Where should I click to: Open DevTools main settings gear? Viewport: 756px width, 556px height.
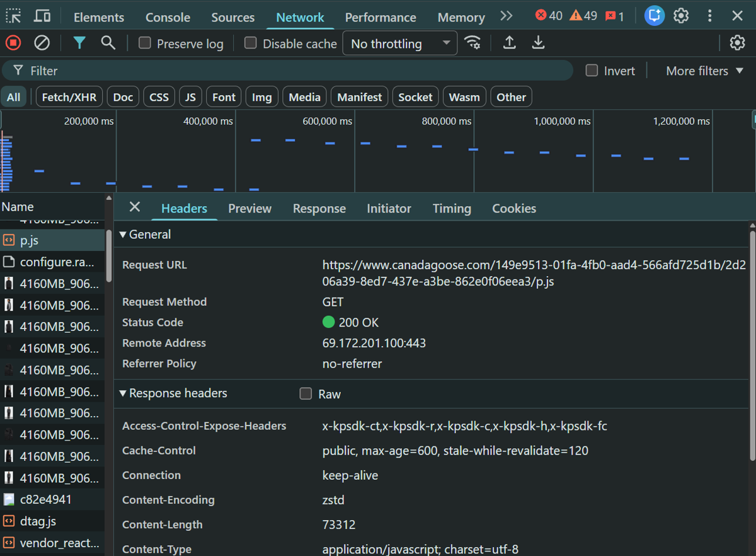pos(681,16)
